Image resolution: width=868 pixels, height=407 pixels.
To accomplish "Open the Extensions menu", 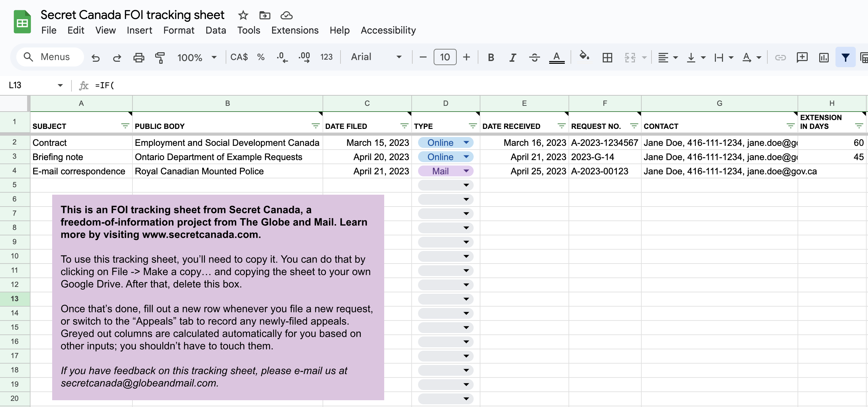I will 295,31.
